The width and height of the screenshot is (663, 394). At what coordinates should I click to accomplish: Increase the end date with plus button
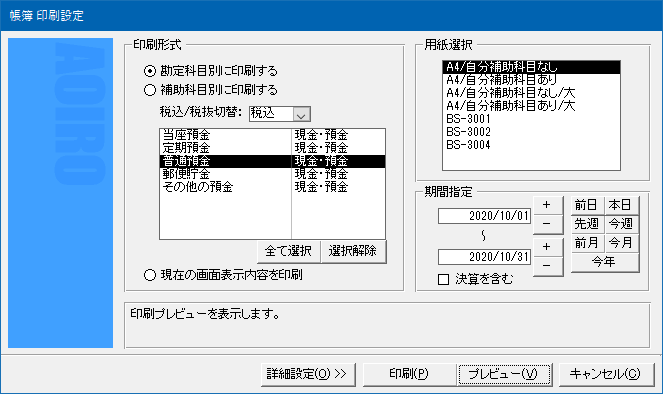(548, 247)
